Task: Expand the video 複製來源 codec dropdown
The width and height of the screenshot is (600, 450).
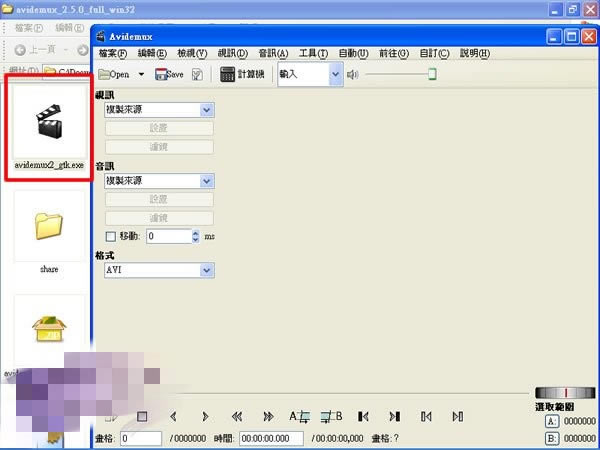Action: [x=206, y=110]
